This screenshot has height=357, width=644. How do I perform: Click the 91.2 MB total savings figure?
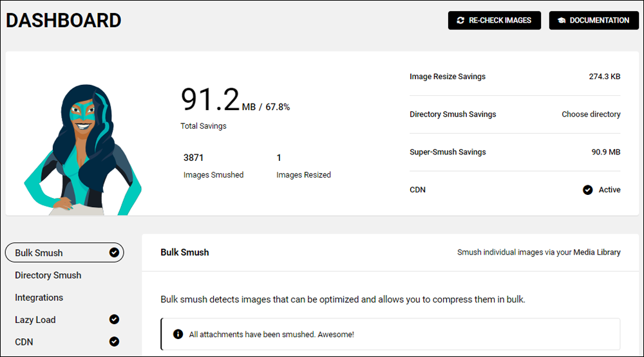tap(210, 101)
